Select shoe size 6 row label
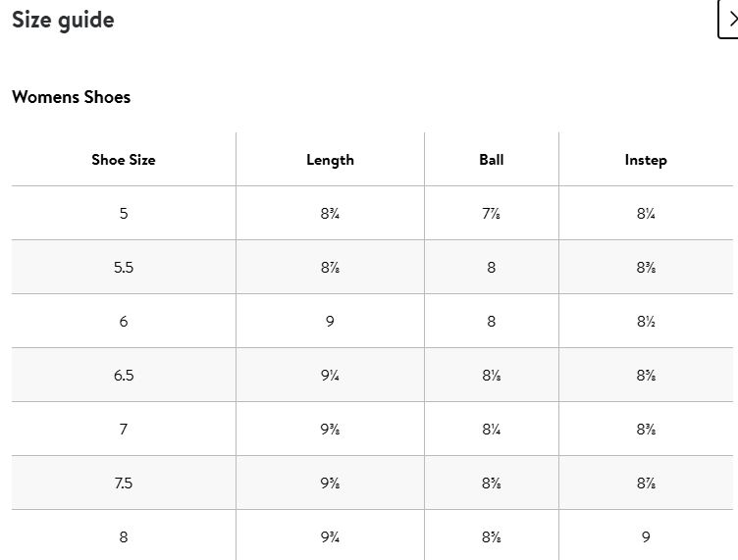The width and height of the screenshot is (738, 560). pyautogui.click(x=124, y=322)
